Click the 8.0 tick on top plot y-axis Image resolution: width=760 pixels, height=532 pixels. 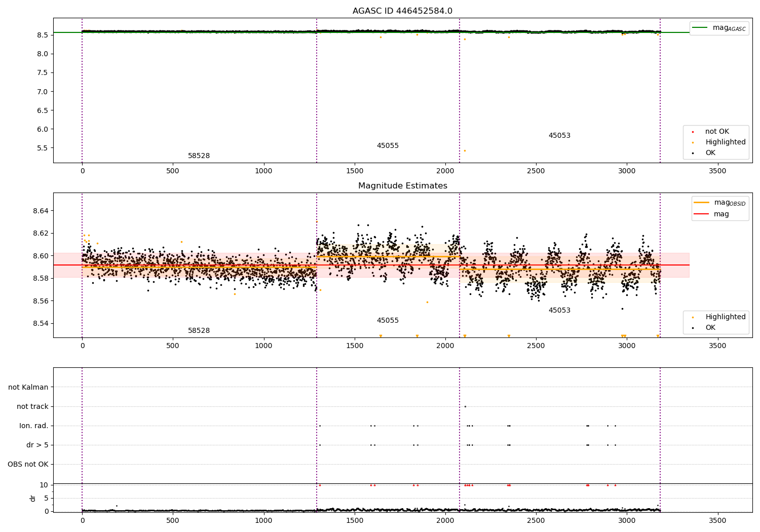[x=43, y=54]
